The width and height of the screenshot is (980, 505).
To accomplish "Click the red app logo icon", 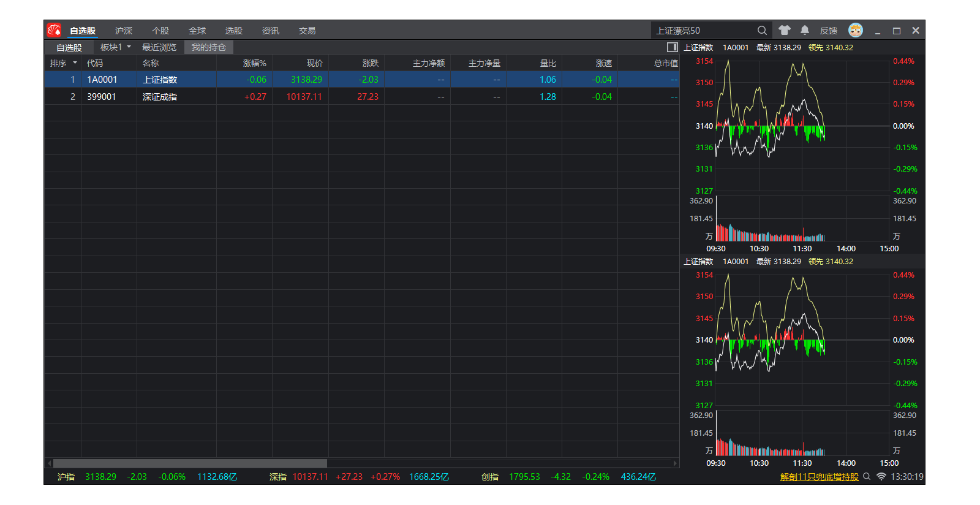I will tap(54, 30).
